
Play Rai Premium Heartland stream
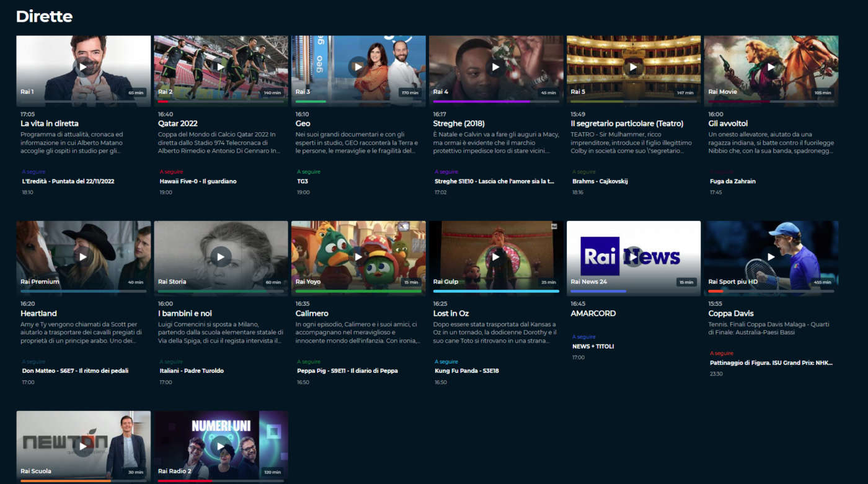coord(83,256)
